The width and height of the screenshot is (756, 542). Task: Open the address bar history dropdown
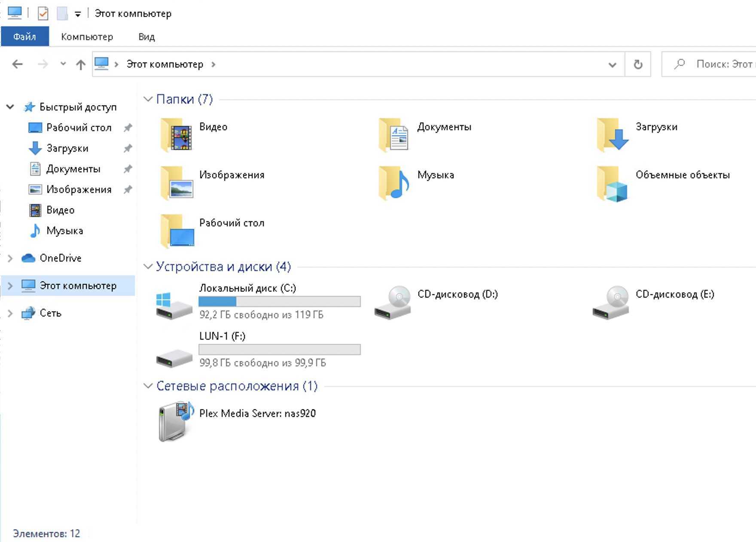click(x=612, y=64)
